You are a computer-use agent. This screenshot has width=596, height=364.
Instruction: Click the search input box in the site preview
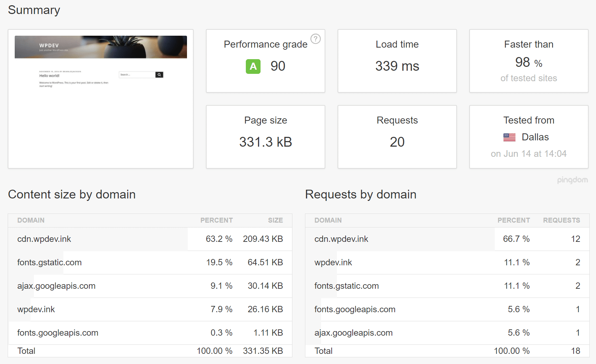pos(137,75)
